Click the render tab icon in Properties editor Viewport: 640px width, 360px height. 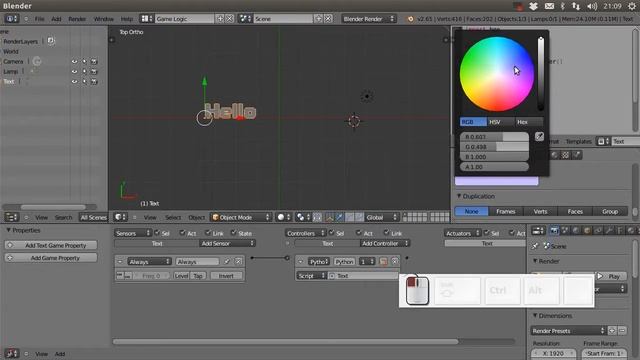tap(554, 231)
